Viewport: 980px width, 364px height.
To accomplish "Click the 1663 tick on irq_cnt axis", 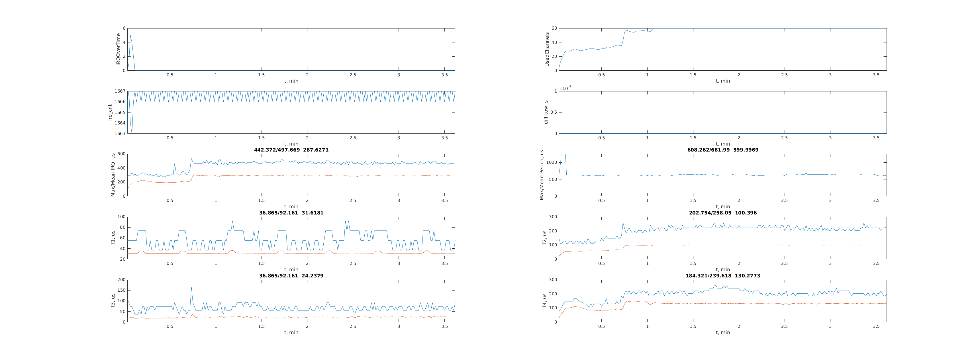I will point(120,134).
